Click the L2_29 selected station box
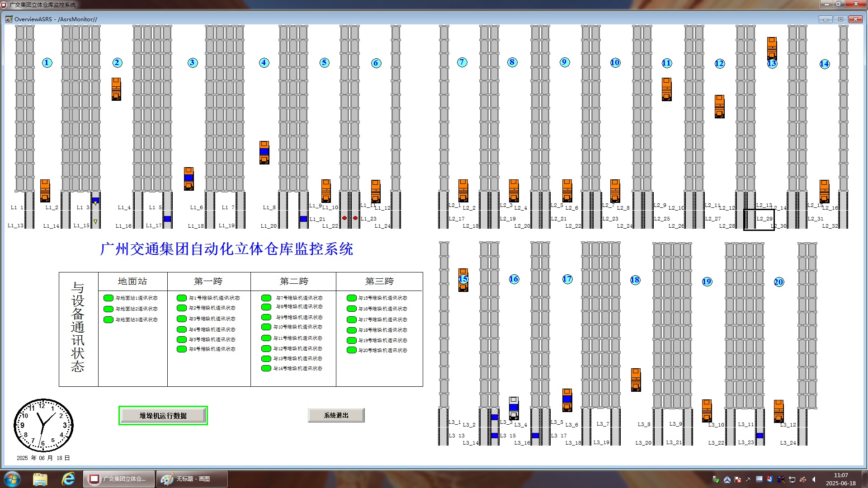This screenshot has height=488, width=868. coord(759,220)
